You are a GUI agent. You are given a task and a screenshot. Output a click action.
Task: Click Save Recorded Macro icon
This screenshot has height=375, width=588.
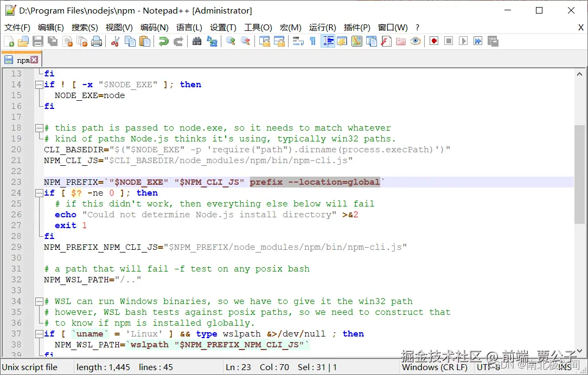tap(493, 41)
